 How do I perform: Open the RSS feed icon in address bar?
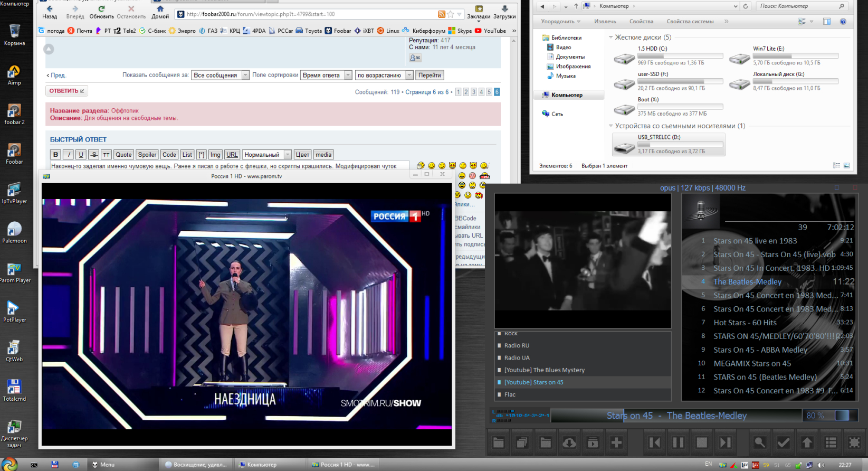click(442, 14)
